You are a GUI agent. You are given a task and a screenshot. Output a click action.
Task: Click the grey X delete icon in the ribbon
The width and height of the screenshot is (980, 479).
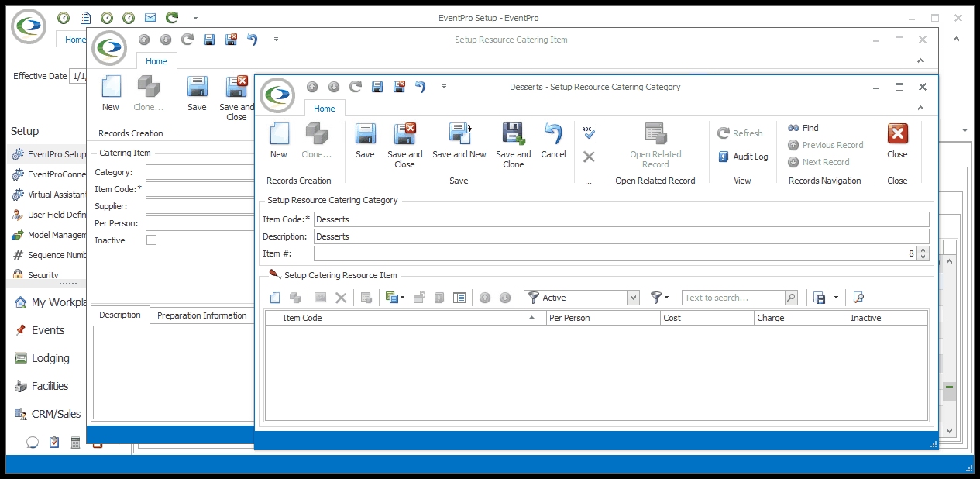pos(589,157)
